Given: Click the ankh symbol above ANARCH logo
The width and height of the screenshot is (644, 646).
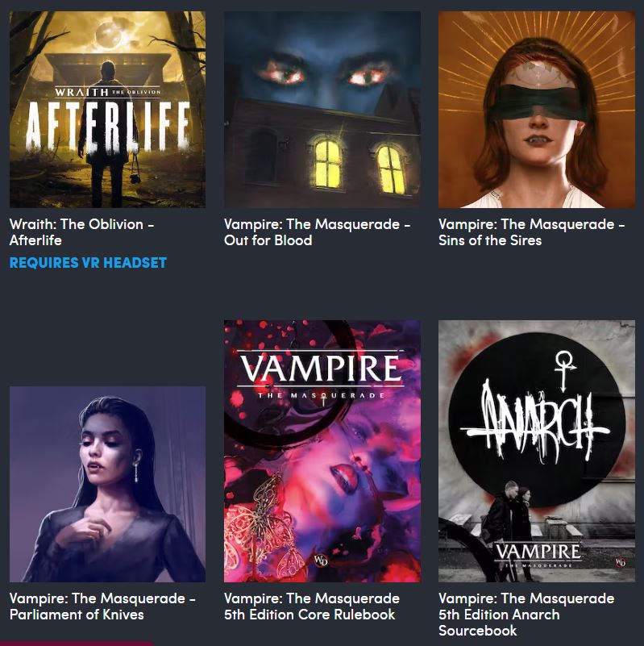Looking at the screenshot, I should click(x=564, y=370).
